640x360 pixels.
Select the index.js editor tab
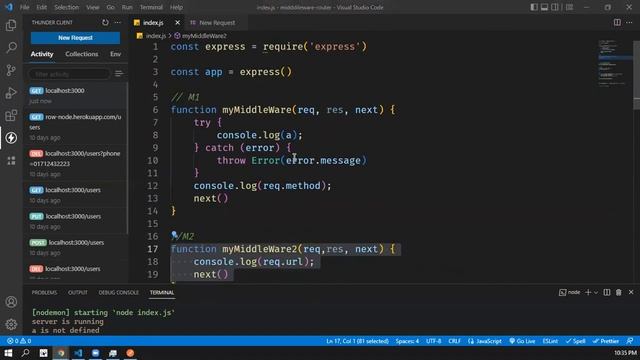click(153, 23)
